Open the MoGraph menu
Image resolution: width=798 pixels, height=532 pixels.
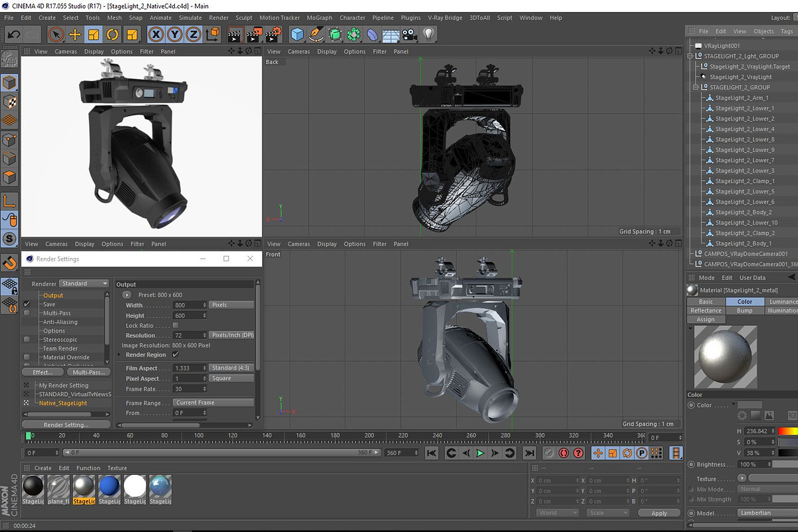click(x=319, y=18)
